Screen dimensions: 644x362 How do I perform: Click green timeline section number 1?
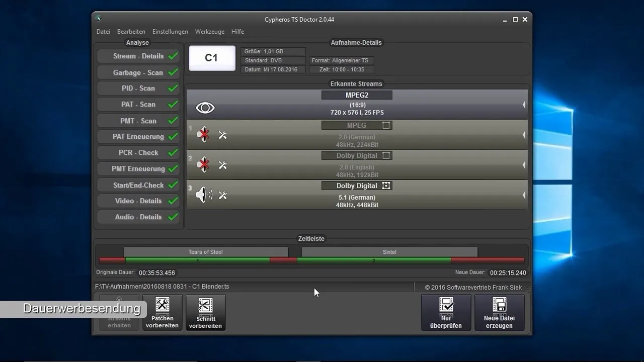198,260
